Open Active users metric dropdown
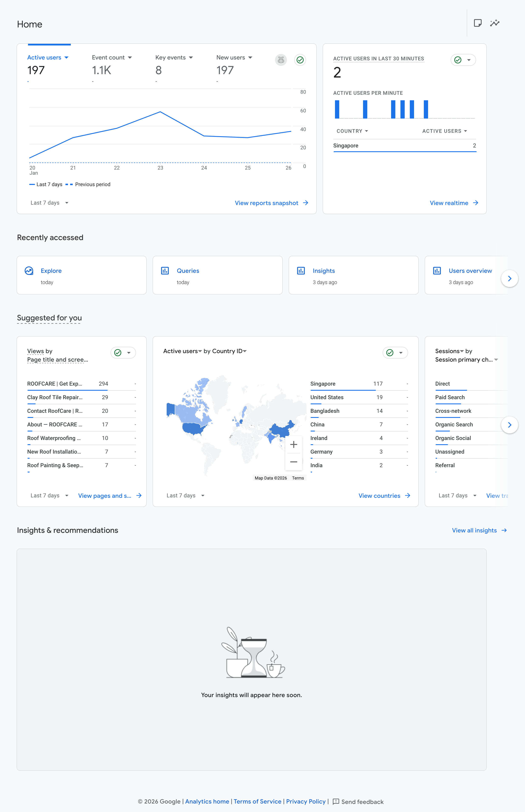Screen dimensions: 525x812 coord(48,58)
